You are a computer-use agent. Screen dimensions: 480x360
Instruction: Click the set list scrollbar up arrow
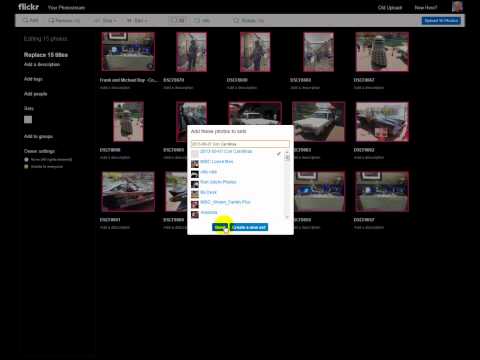pyautogui.click(x=287, y=152)
